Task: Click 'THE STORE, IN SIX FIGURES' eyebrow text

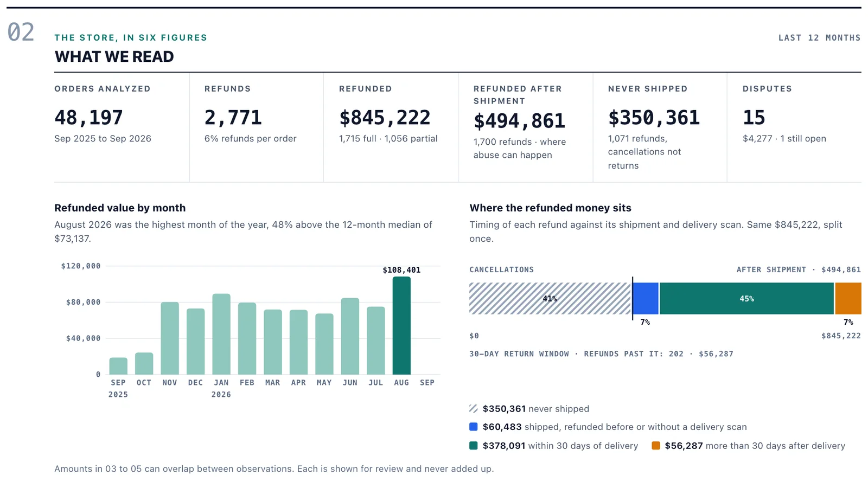Action: pyautogui.click(x=131, y=37)
